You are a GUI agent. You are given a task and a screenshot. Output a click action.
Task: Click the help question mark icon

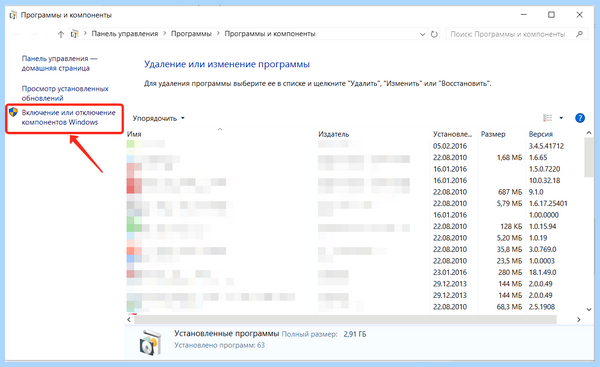[x=580, y=118]
